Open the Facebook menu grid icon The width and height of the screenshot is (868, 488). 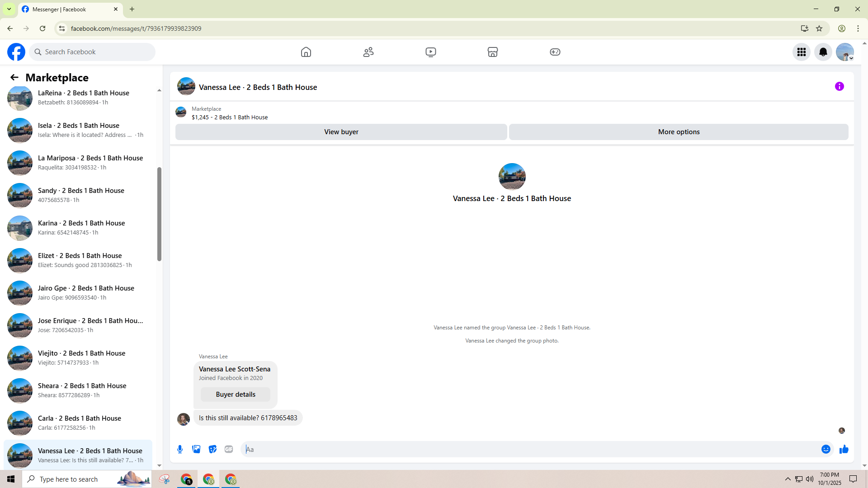(x=802, y=52)
